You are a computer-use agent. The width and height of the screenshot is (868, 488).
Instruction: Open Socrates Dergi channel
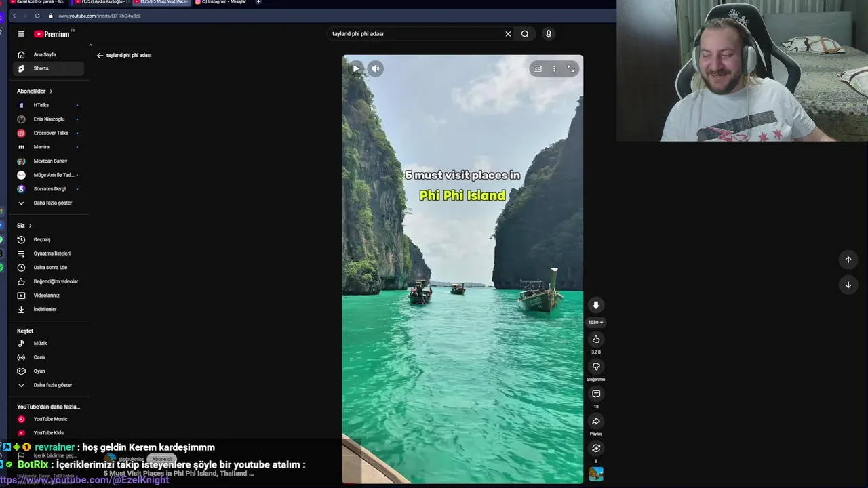[49, 189]
